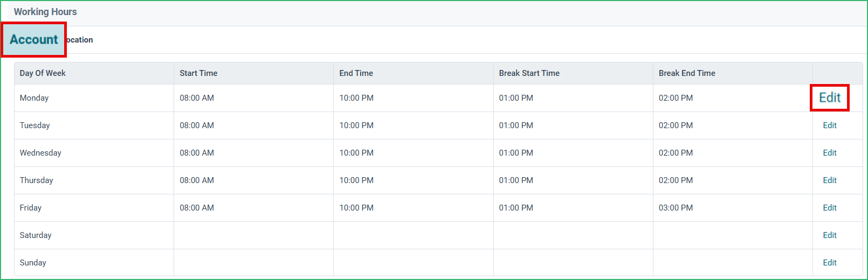Click the Monday day cell
Viewport: 868px width, 280px height.
pyautogui.click(x=94, y=98)
